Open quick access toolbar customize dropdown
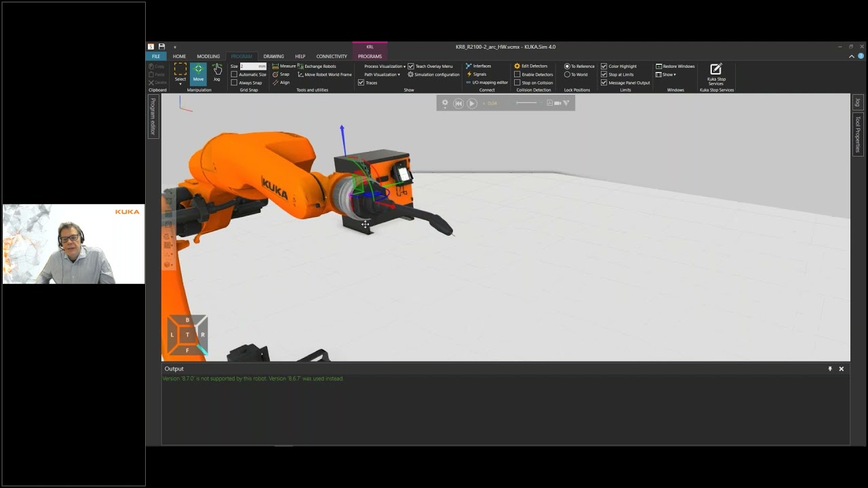The width and height of the screenshot is (868, 488). 174,47
